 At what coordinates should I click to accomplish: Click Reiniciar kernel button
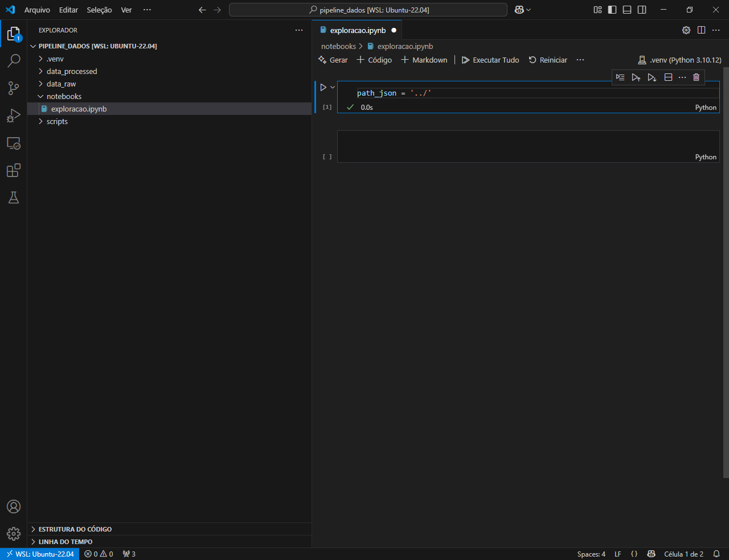pos(548,60)
